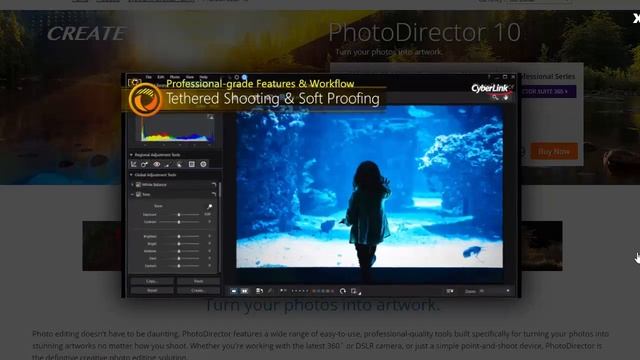Click the Create... button

pyautogui.click(x=198, y=290)
